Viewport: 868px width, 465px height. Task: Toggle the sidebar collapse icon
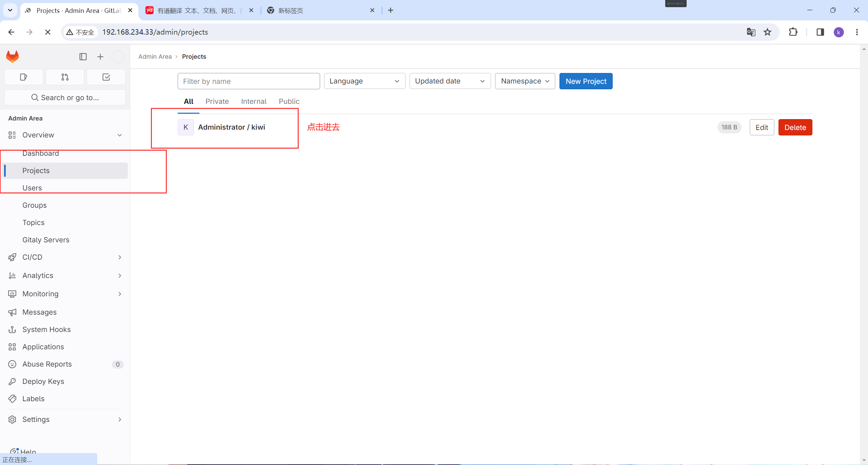coord(83,57)
